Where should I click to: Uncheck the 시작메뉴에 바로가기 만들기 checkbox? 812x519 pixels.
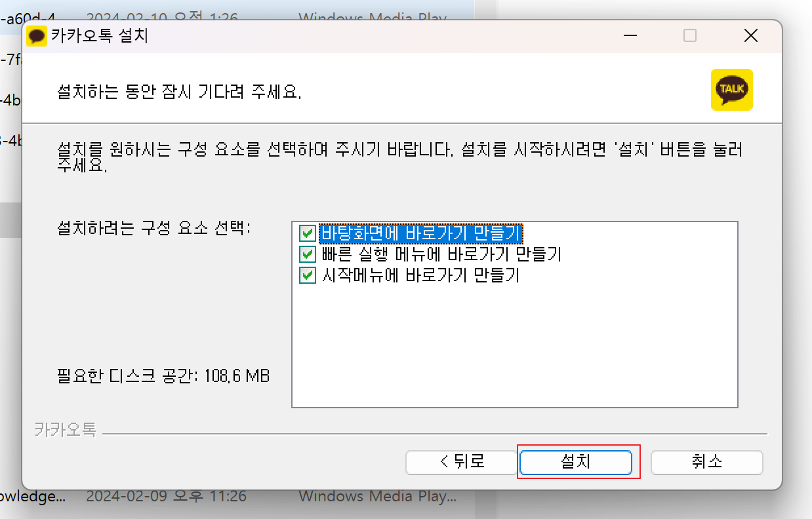coord(308,275)
